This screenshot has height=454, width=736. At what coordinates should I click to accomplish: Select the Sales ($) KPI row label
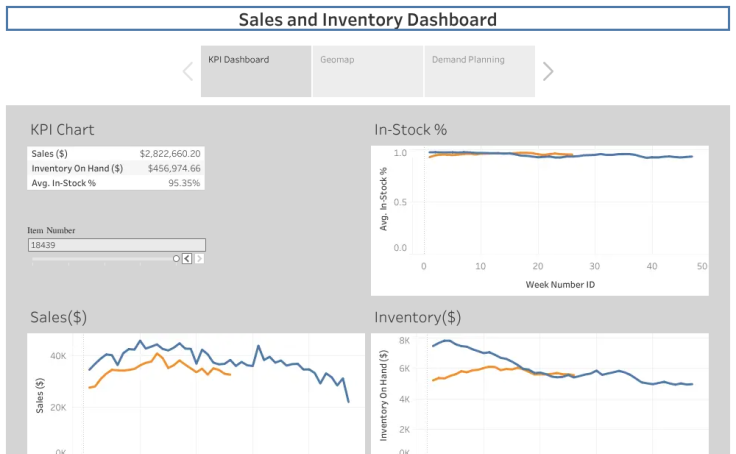point(49,154)
